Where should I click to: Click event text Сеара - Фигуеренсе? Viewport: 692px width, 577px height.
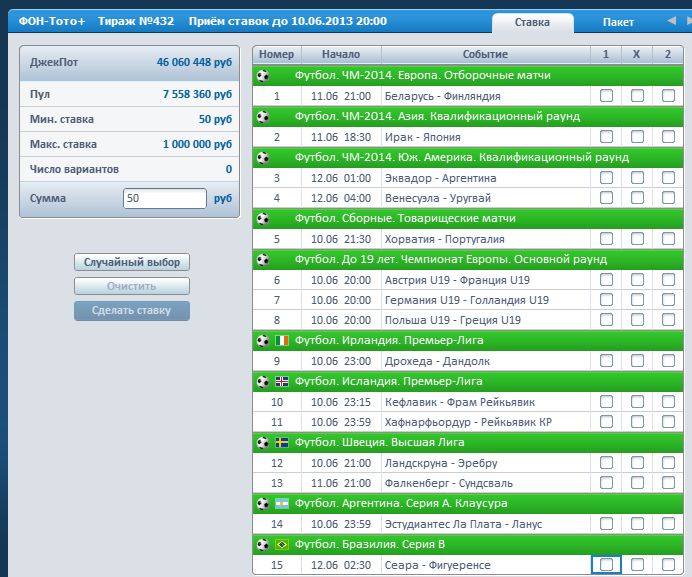(x=437, y=565)
